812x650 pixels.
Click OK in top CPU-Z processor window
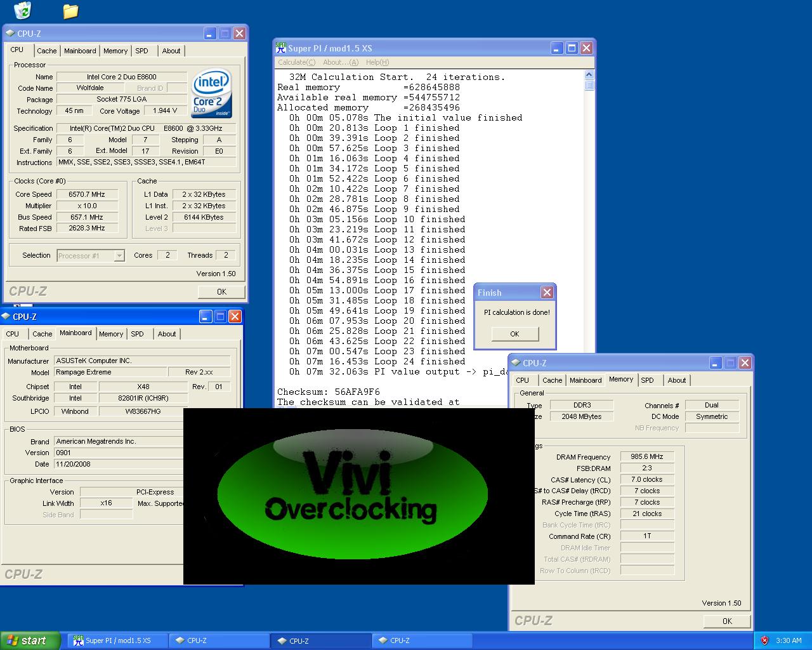click(221, 292)
